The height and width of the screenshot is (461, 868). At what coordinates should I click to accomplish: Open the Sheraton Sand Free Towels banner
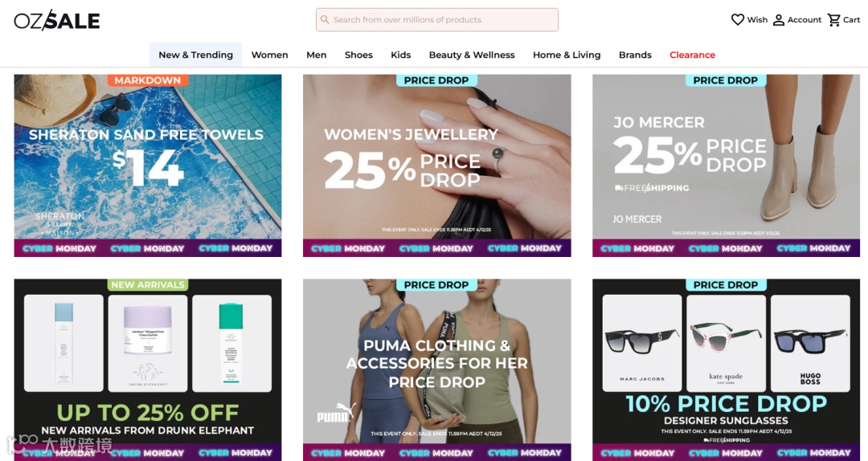click(x=148, y=165)
